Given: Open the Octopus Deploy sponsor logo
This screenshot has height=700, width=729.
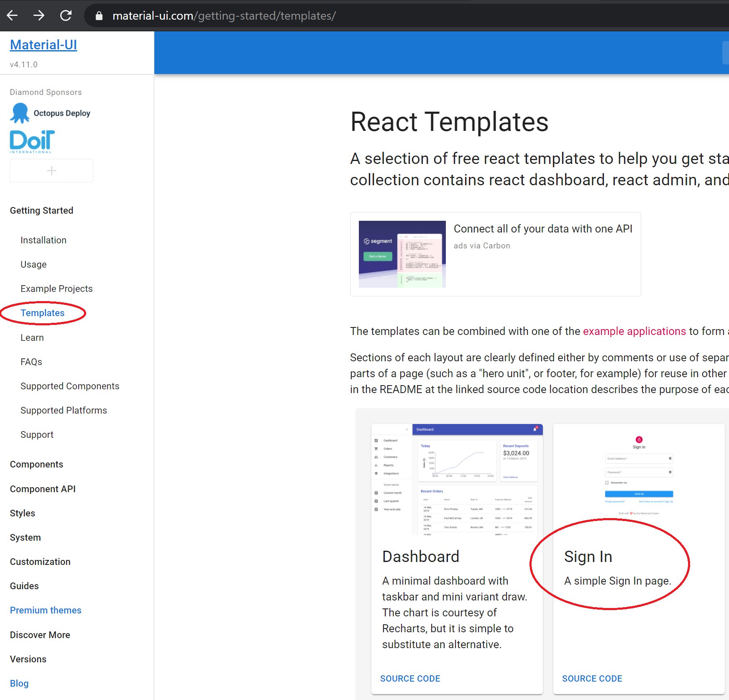Looking at the screenshot, I should (50, 113).
